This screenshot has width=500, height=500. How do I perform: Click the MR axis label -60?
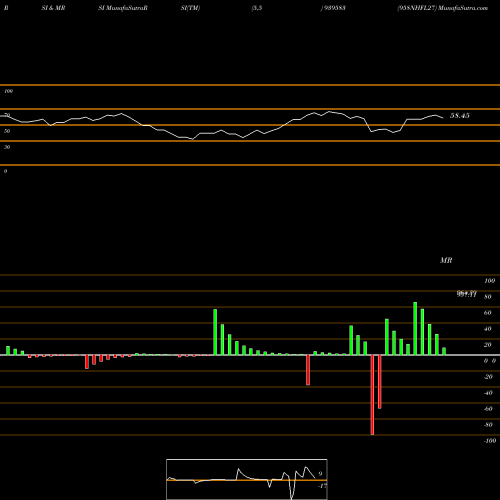pos(488,409)
